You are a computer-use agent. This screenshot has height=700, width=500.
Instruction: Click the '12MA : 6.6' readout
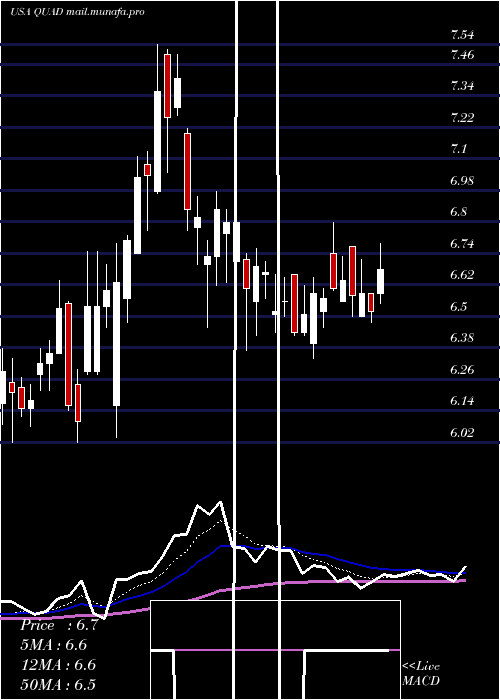pos(58,665)
